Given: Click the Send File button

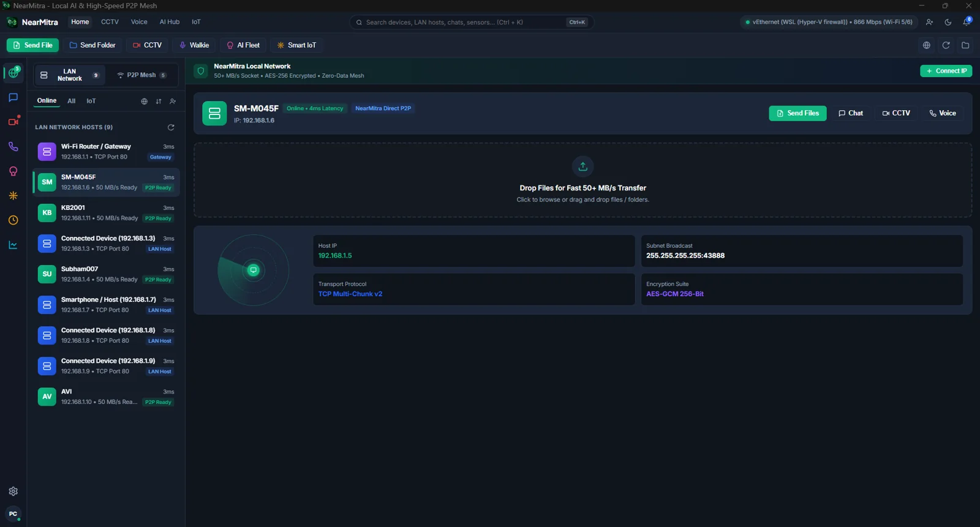Looking at the screenshot, I should point(32,45).
